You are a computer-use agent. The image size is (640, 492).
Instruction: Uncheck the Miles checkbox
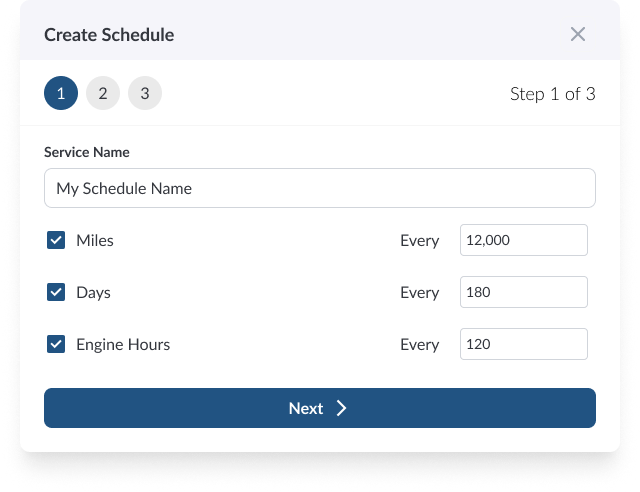tap(56, 240)
